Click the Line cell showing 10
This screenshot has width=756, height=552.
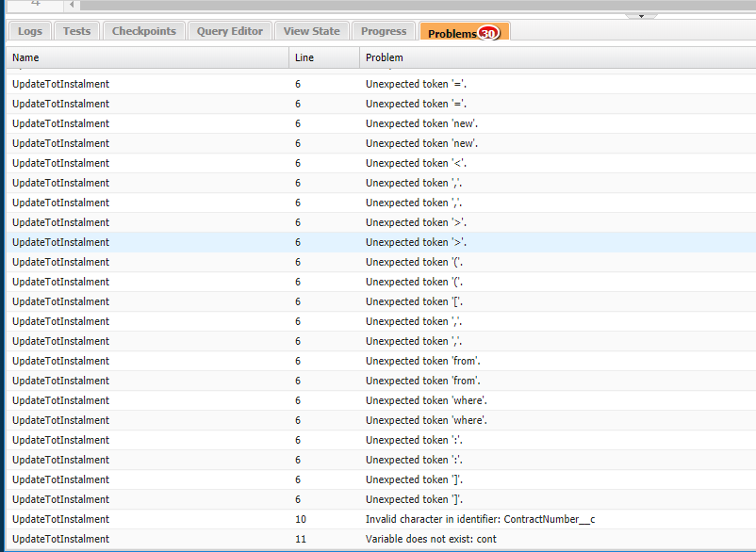coord(301,519)
